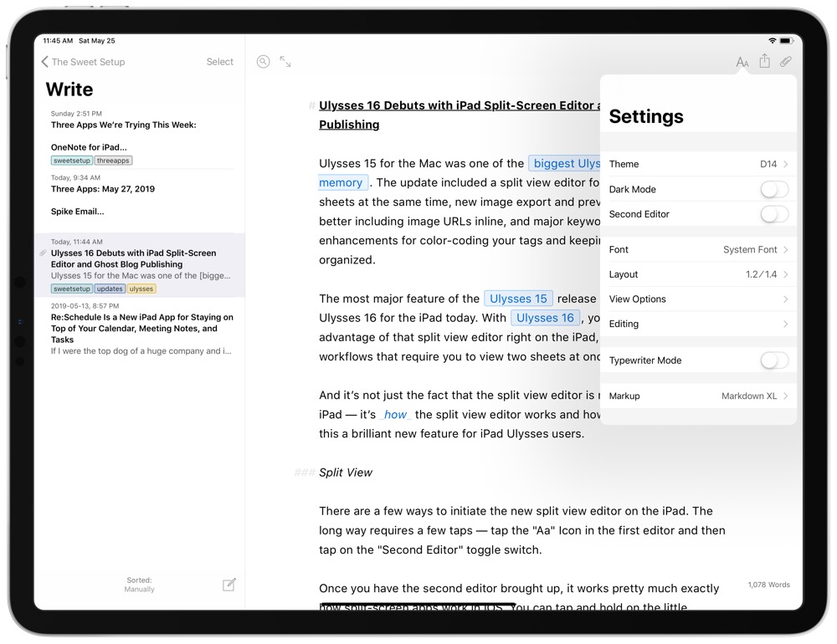Open sheet "Three Apps: May 27, 2019"
This screenshot has height=644, width=837.
pyautogui.click(x=140, y=201)
